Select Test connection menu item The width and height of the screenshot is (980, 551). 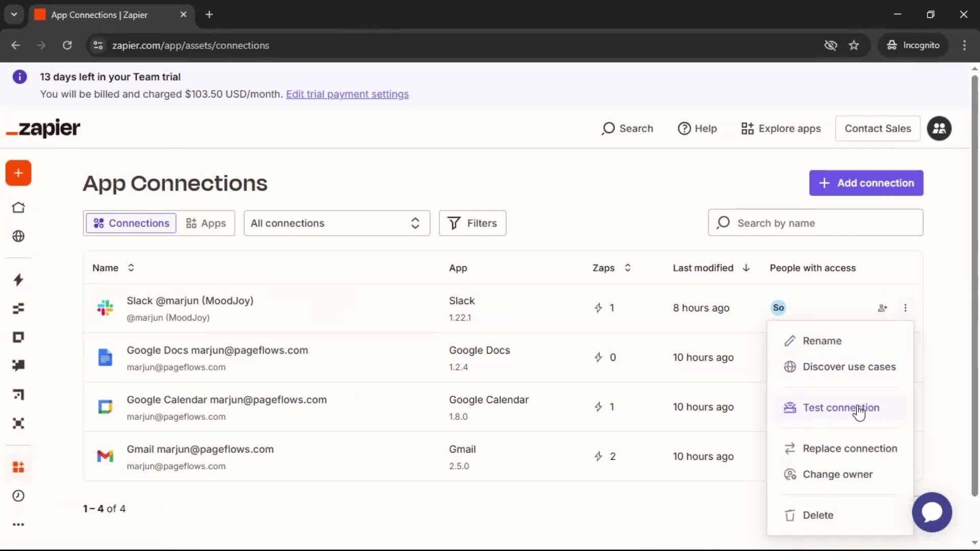[x=840, y=408]
